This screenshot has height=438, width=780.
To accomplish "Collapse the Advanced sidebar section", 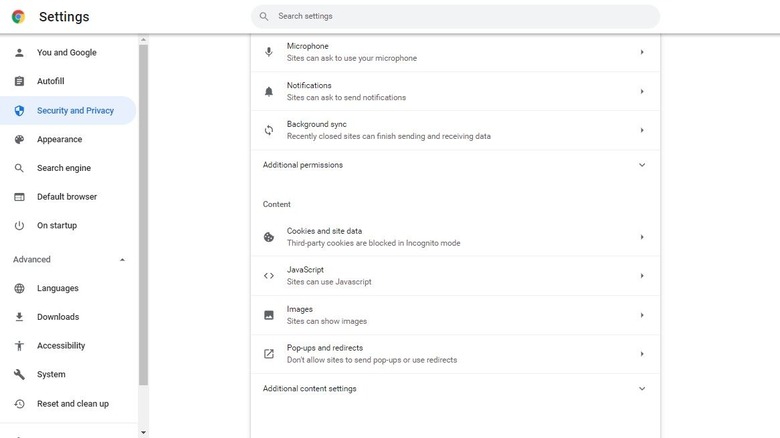I will (122, 260).
